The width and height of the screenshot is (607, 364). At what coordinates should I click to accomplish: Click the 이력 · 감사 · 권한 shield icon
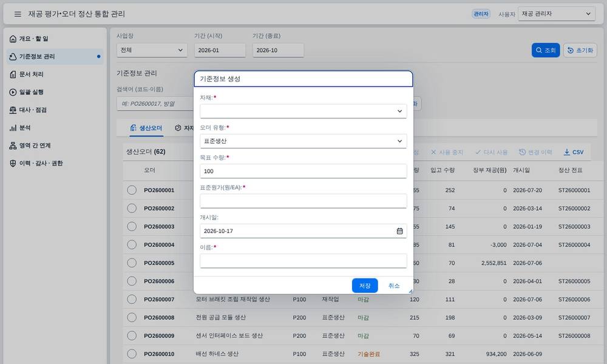point(13,163)
